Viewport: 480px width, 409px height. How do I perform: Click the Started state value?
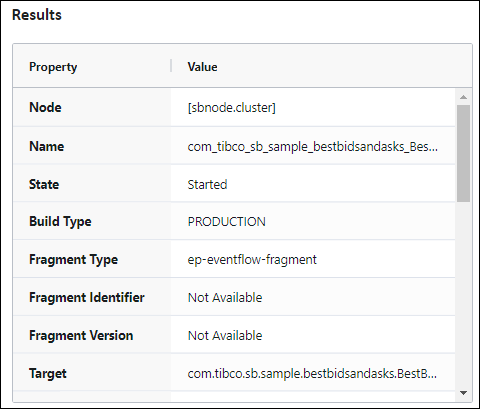(x=207, y=184)
